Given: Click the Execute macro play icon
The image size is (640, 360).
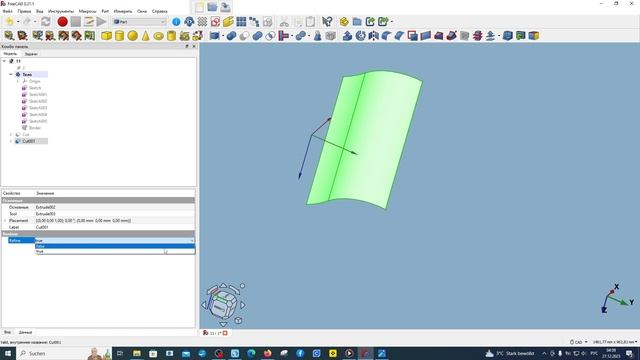Looking at the screenshot, I should [x=101, y=22].
